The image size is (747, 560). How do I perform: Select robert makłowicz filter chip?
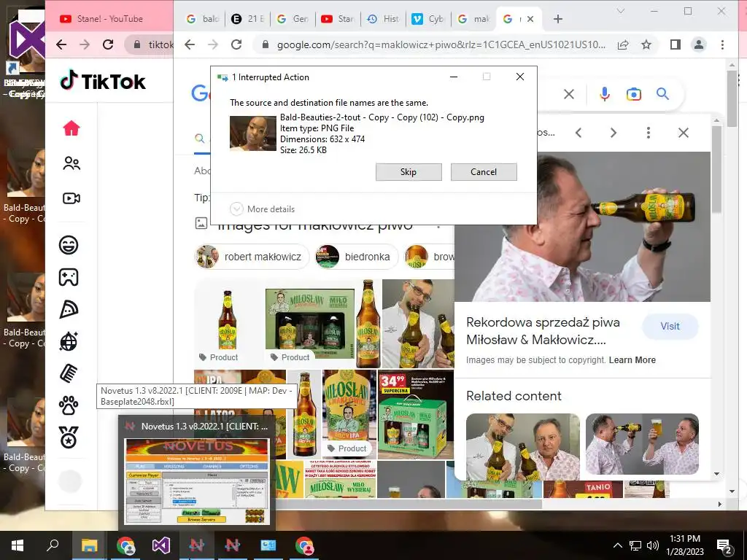[252, 257]
